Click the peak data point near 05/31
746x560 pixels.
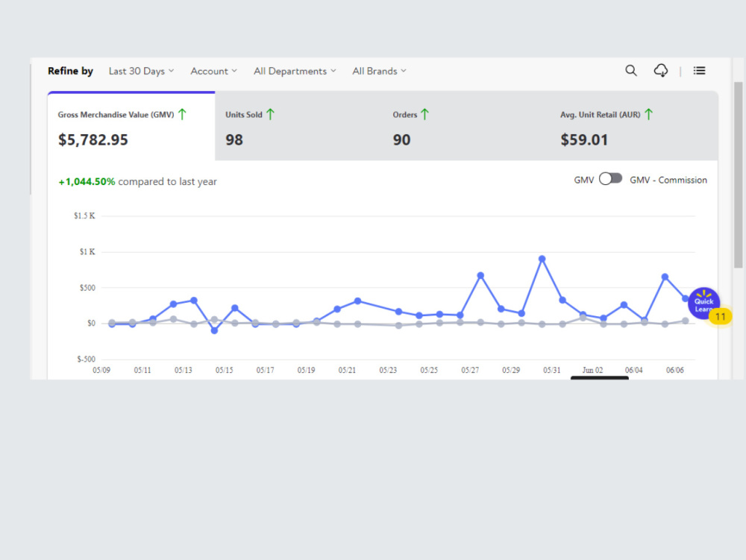pyautogui.click(x=542, y=259)
